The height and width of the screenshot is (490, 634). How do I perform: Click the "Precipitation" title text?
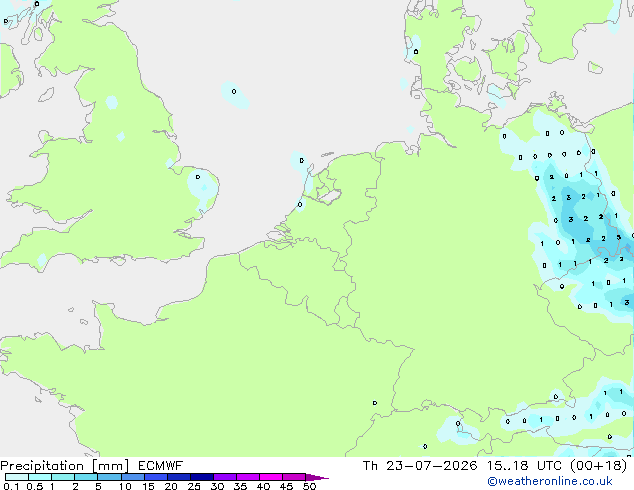point(42,466)
